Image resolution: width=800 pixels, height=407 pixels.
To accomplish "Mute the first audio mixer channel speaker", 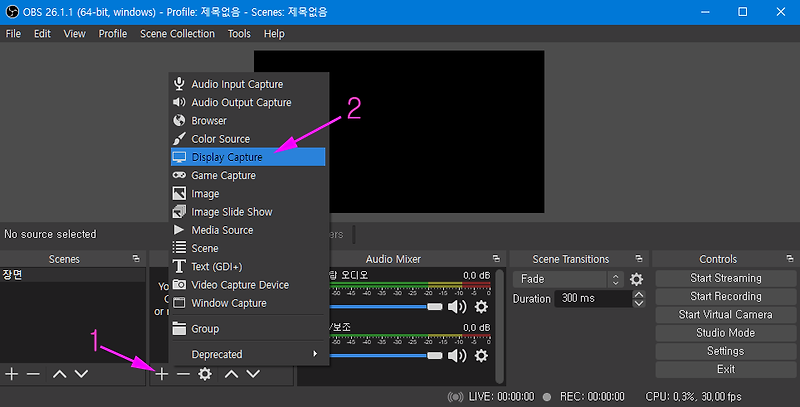I will point(457,307).
